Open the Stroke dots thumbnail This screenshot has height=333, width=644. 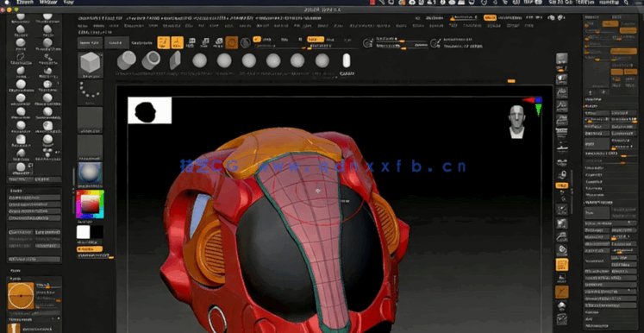(x=90, y=92)
